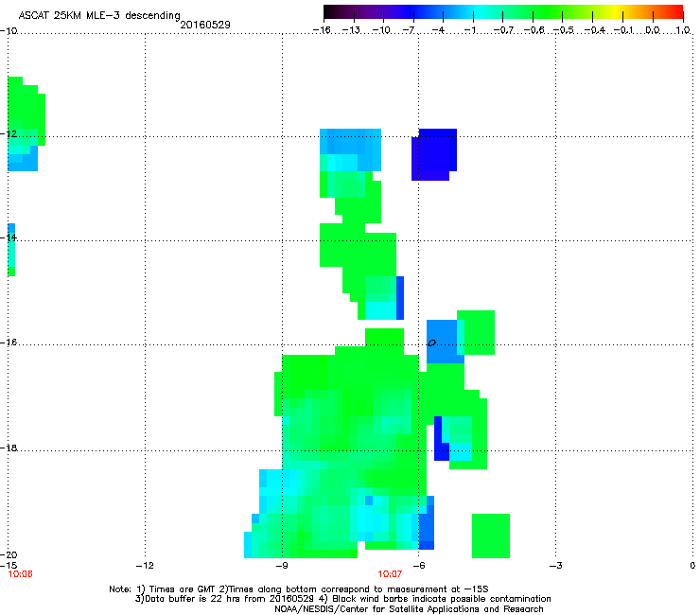
Task: Click the latitude axis label '-14'
Action: 9,237
